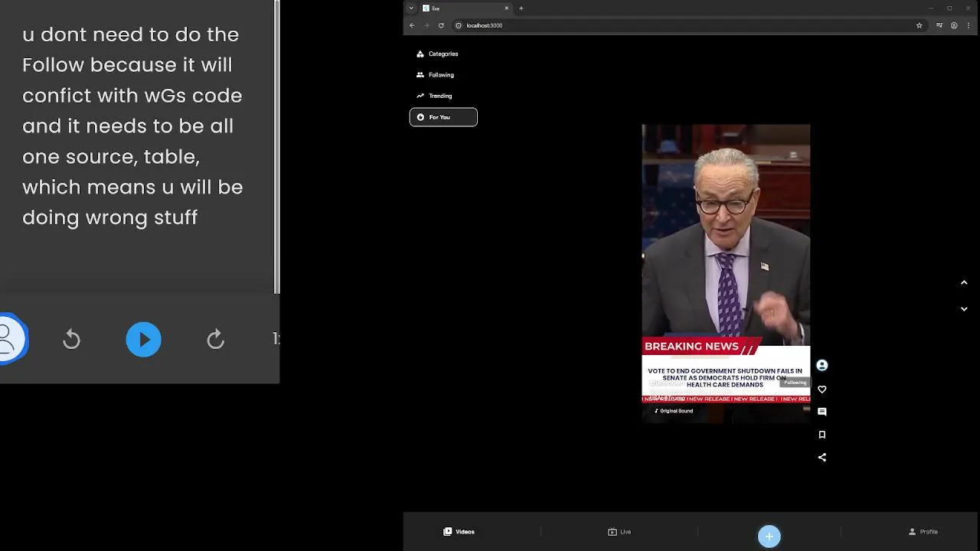Close the Exa browser tab

coord(506,8)
